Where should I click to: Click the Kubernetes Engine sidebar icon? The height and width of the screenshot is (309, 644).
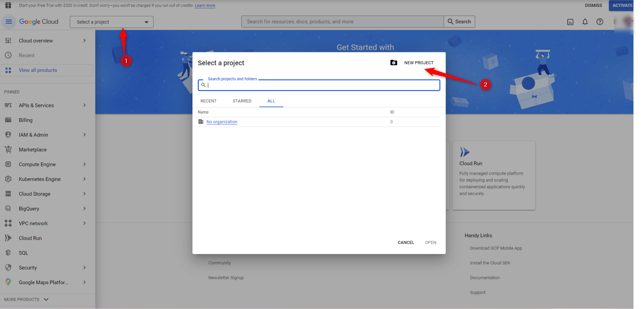click(x=8, y=179)
